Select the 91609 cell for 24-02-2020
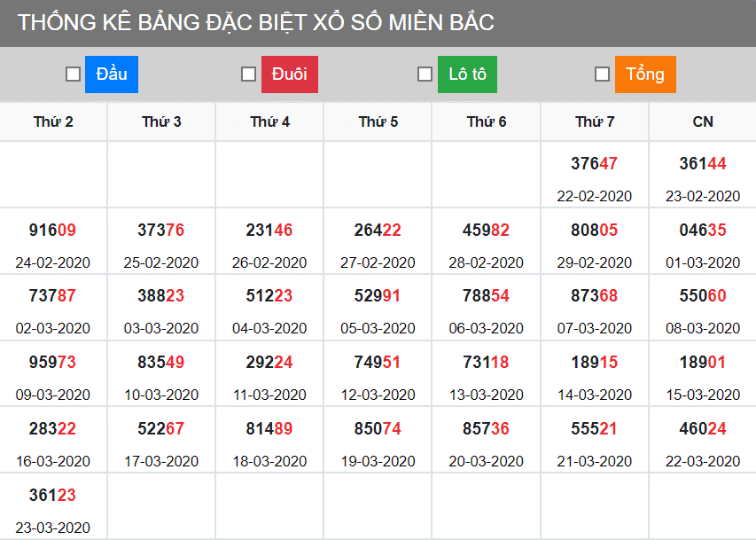 point(53,231)
